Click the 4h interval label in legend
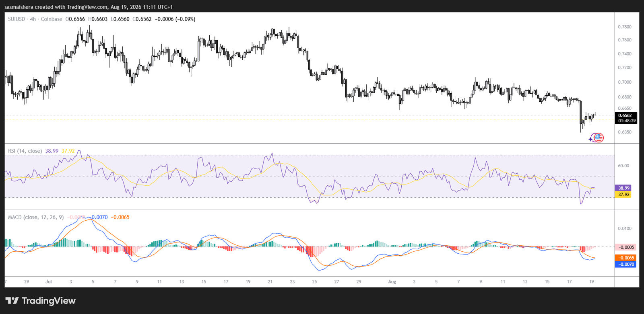This screenshot has width=644, height=314. pos(33,19)
